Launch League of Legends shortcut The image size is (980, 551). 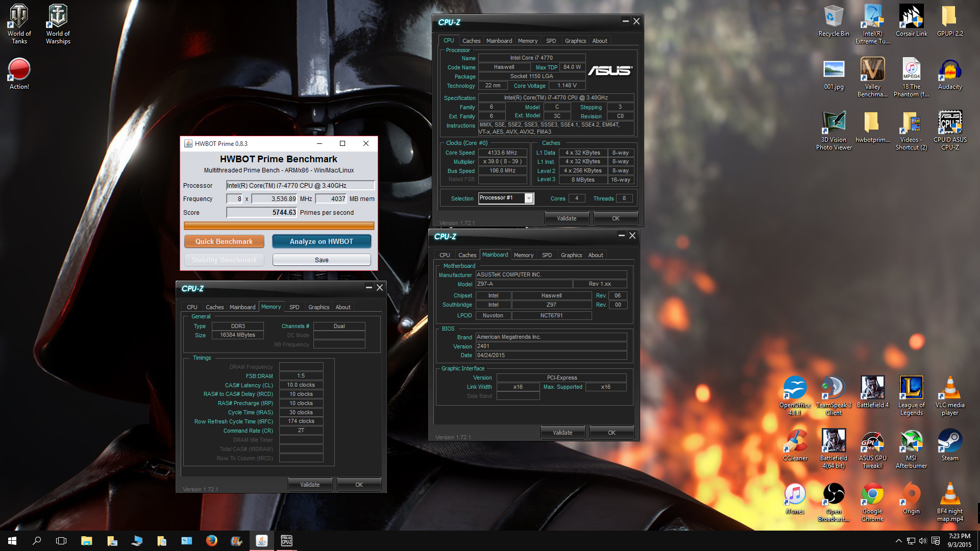(x=911, y=395)
